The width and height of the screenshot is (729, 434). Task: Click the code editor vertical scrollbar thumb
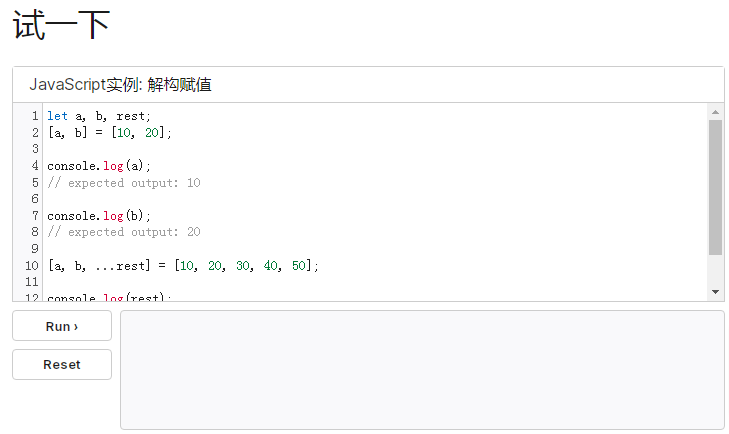pyautogui.click(x=715, y=187)
